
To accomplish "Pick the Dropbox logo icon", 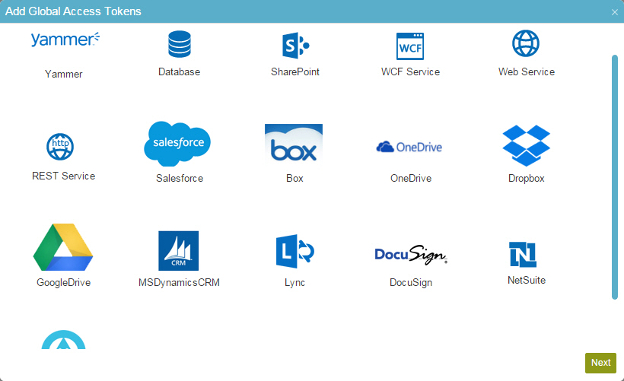I will (x=526, y=145).
